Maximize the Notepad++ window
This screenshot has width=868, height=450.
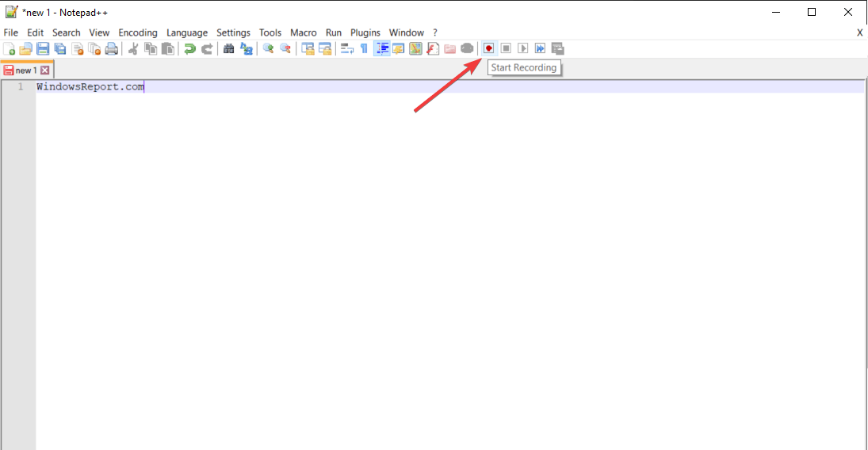pyautogui.click(x=812, y=12)
